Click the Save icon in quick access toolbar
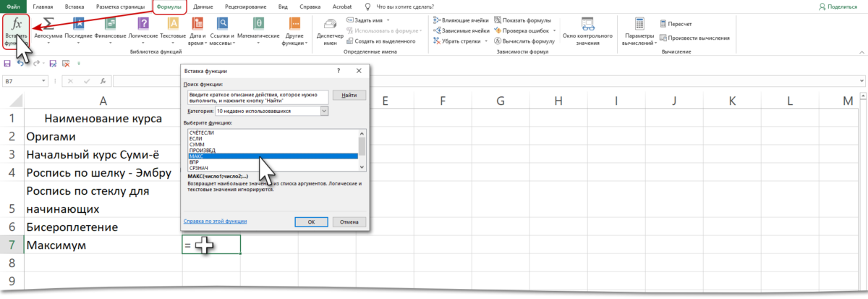Screen dimensions: 868x299 [x=7, y=64]
